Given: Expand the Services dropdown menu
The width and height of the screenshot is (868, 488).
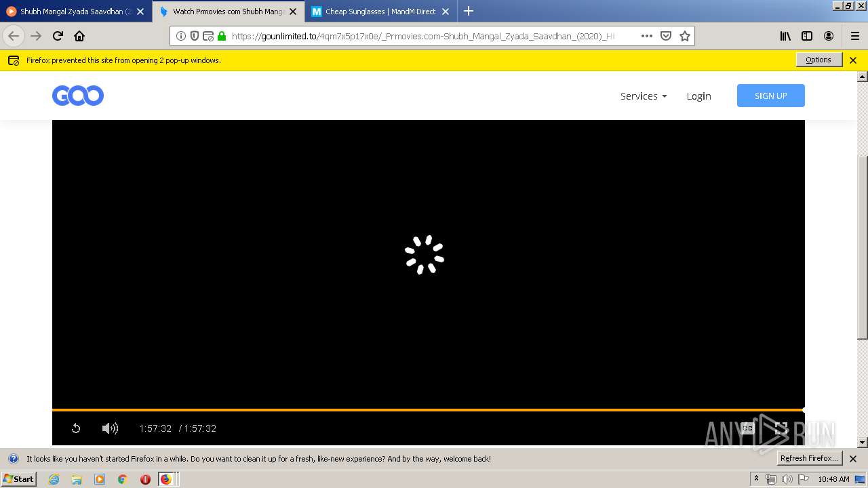Looking at the screenshot, I should (x=644, y=96).
